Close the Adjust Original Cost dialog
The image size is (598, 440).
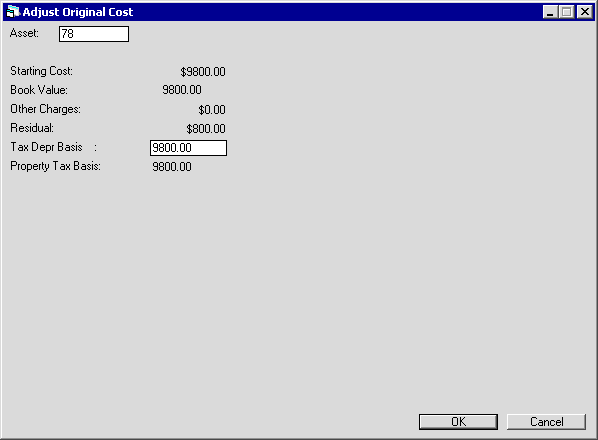pos(585,12)
